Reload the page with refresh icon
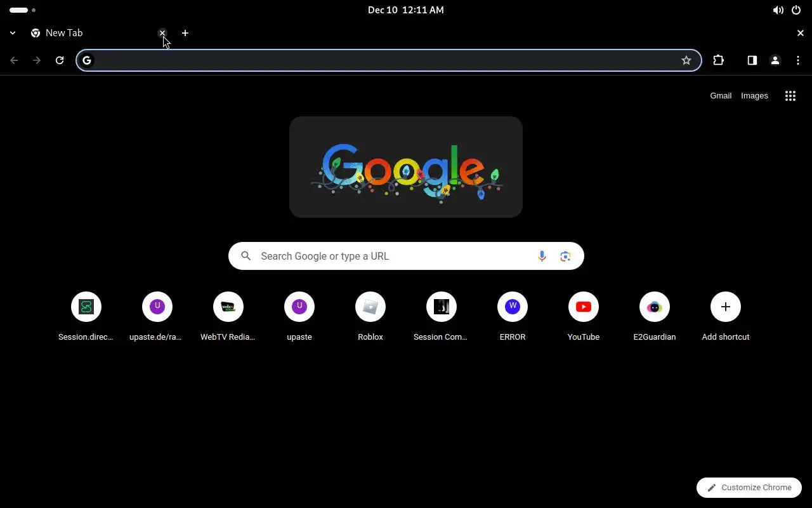812x508 pixels. 60,60
